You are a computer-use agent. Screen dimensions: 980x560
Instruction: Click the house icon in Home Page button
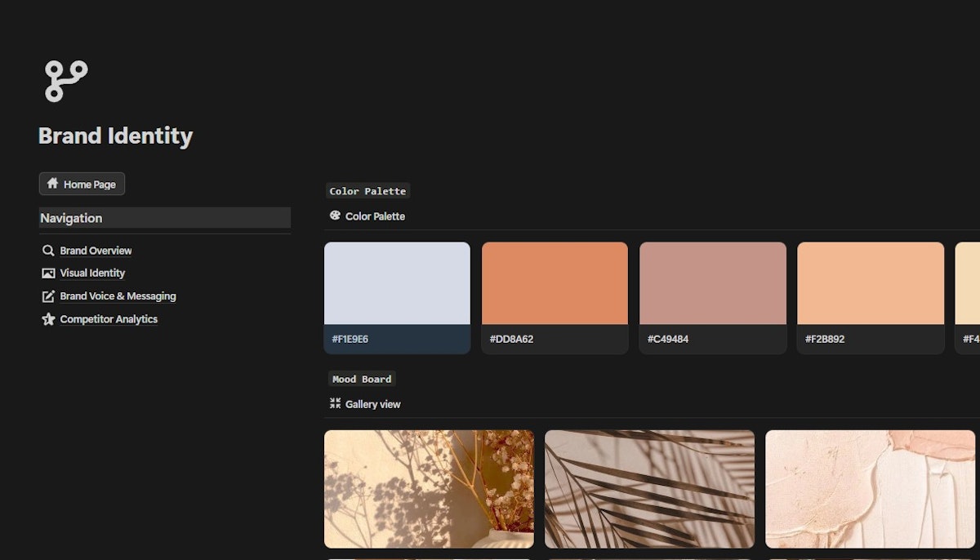tap(52, 184)
